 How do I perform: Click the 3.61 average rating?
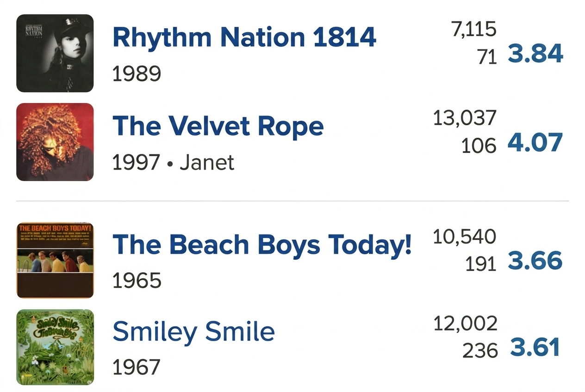535,348
